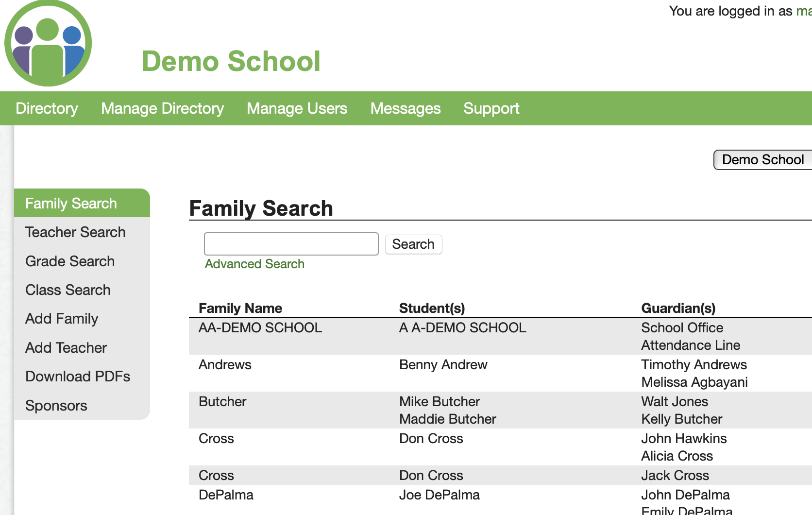This screenshot has height=515, width=812.
Task: Go to Class Search in sidebar
Action: point(68,290)
